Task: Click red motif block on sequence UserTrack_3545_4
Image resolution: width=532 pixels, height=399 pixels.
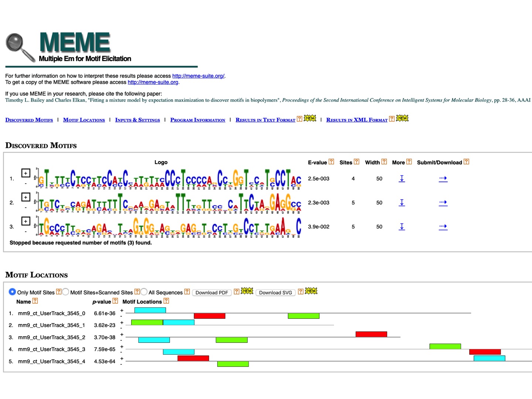Action: pos(193,358)
